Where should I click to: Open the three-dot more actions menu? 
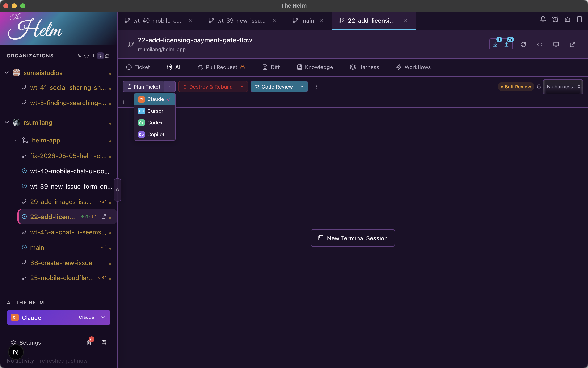(316, 87)
